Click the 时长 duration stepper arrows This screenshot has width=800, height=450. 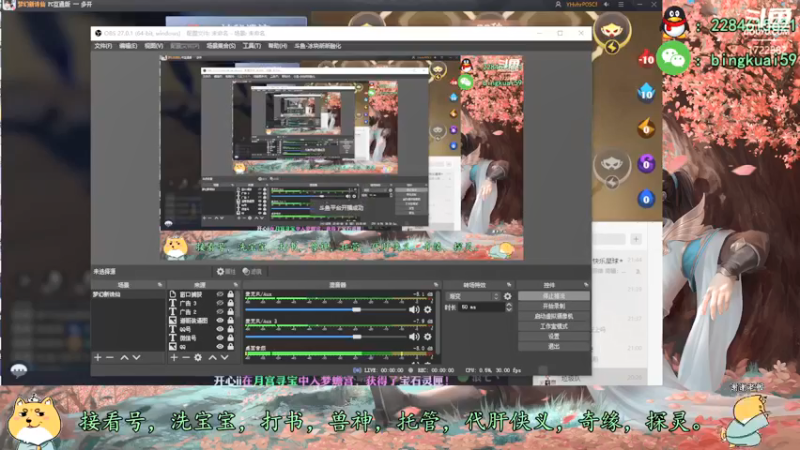coord(509,307)
